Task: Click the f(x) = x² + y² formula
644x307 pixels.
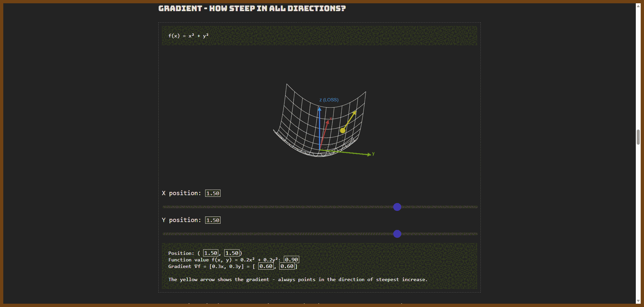Action: [x=188, y=36]
